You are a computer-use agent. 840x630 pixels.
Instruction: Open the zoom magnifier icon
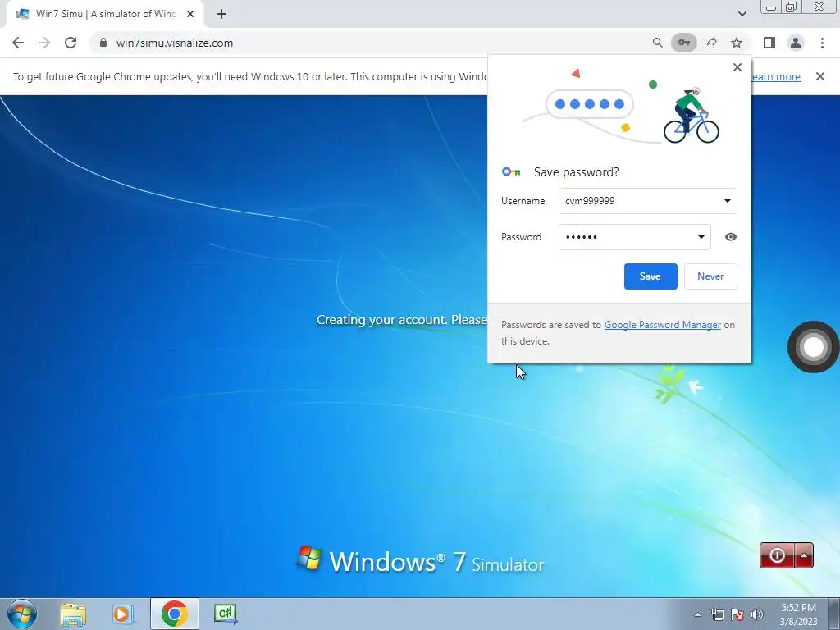click(x=657, y=43)
